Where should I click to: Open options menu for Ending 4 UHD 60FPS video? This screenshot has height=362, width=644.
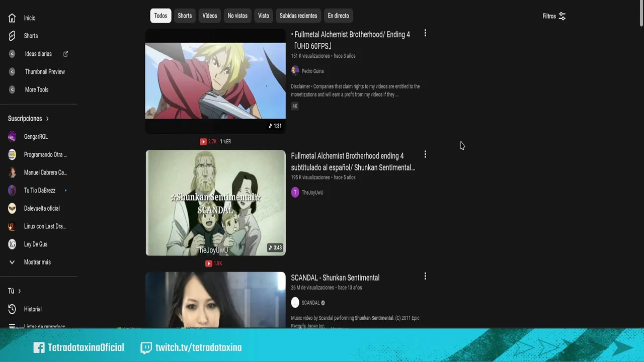[425, 33]
